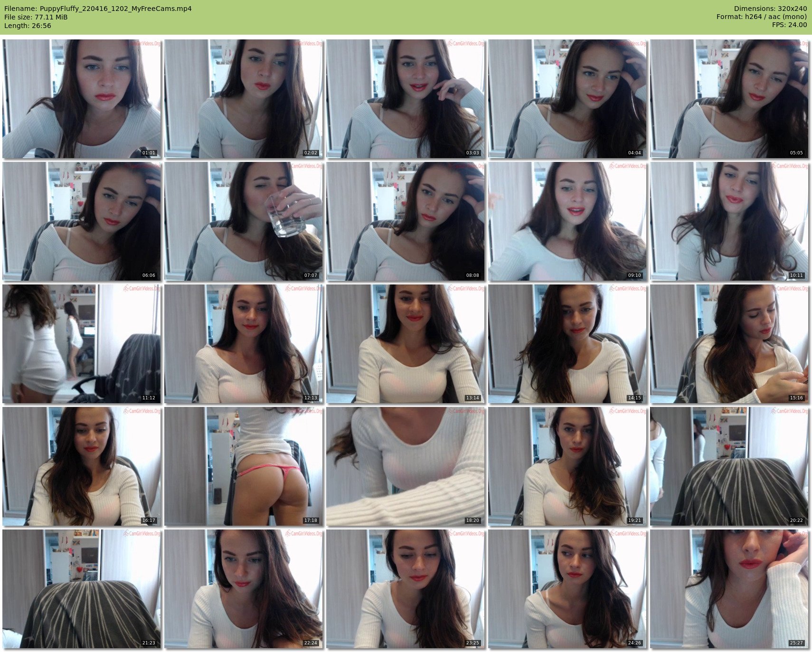The width and height of the screenshot is (812, 652).
Task: Click the "Format: h264 / aac (mono)" text
Action: pos(762,17)
